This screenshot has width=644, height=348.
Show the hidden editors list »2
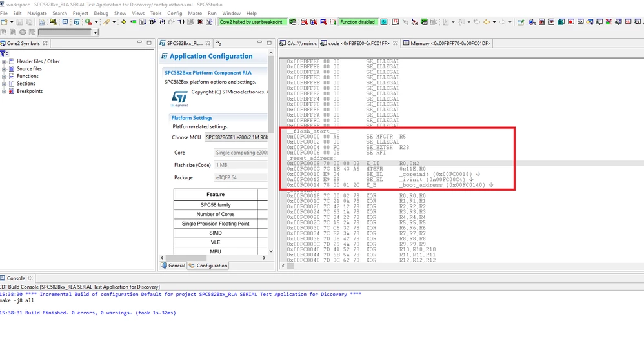point(219,43)
